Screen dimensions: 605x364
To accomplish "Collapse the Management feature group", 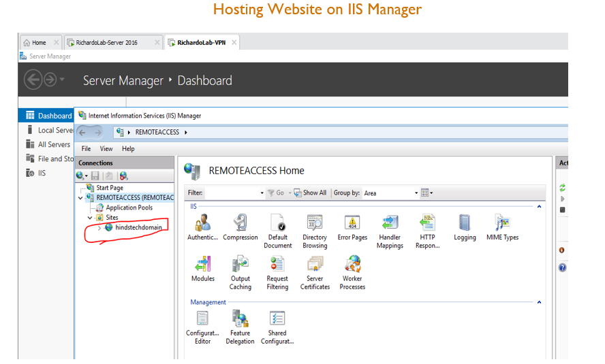I will 539,302.
